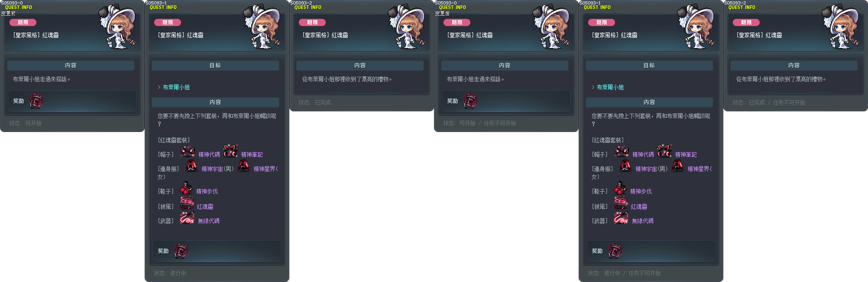The height and width of the screenshot is (282, 868).
Task: Click the 期限 badge in the last quest panel
Action: pyautogui.click(x=746, y=22)
